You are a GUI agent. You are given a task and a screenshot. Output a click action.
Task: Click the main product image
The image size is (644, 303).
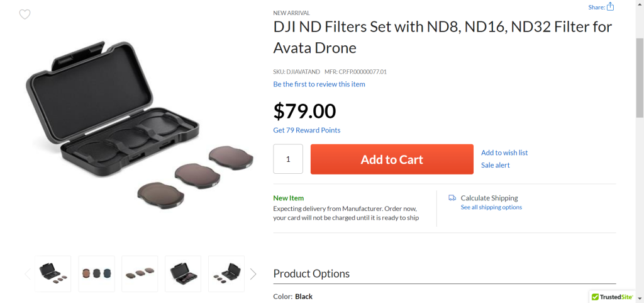click(x=138, y=123)
